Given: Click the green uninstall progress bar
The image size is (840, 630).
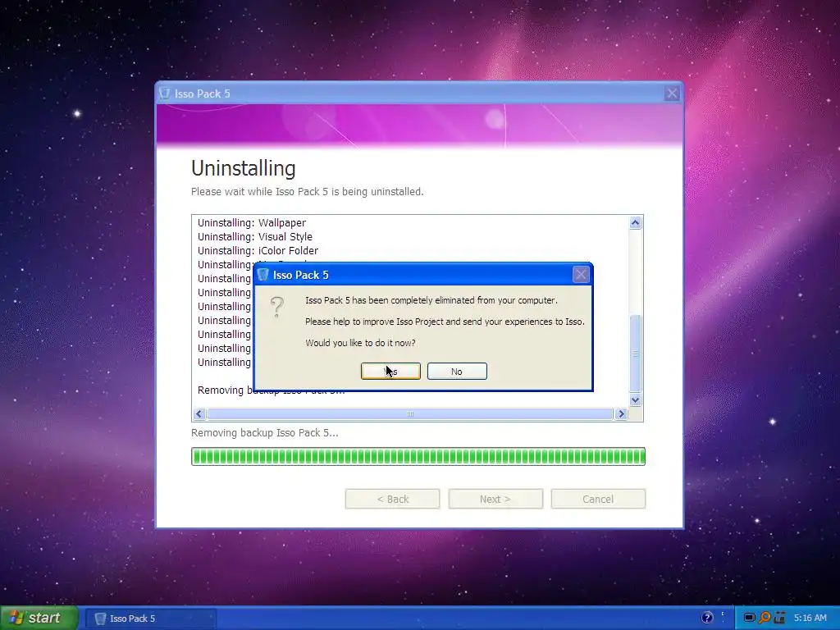Looking at the screenshot, I should [x=418, y=456].
